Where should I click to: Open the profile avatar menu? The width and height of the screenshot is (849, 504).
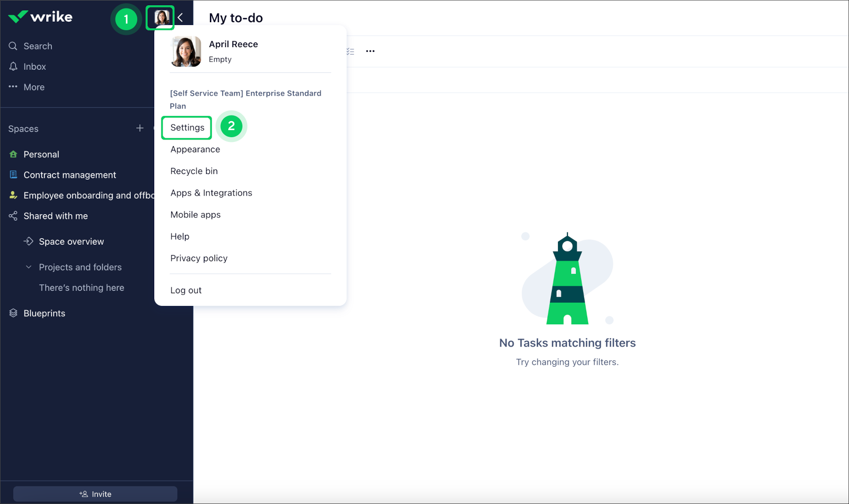pyautogui.click(x=161, y=18)
